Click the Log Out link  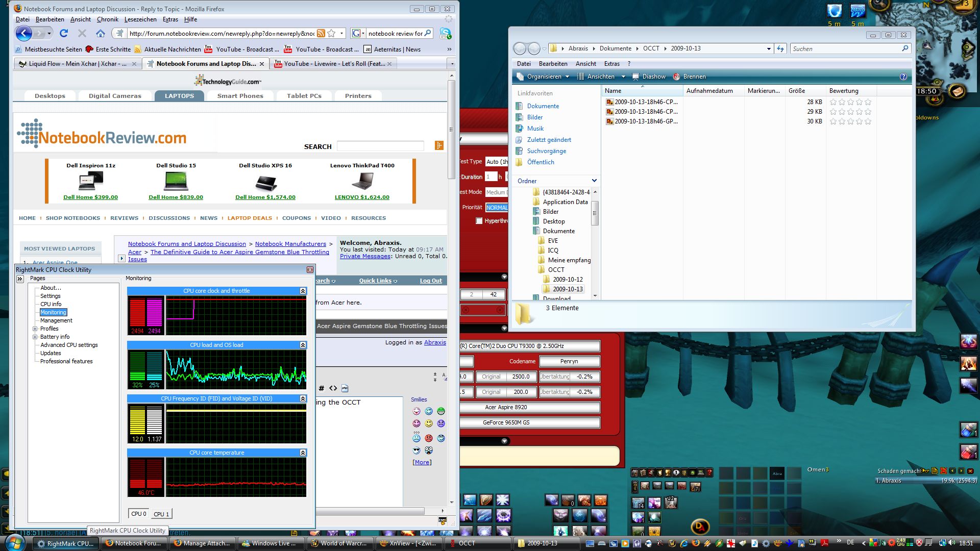pyautogui.click(x=431, y=281)
